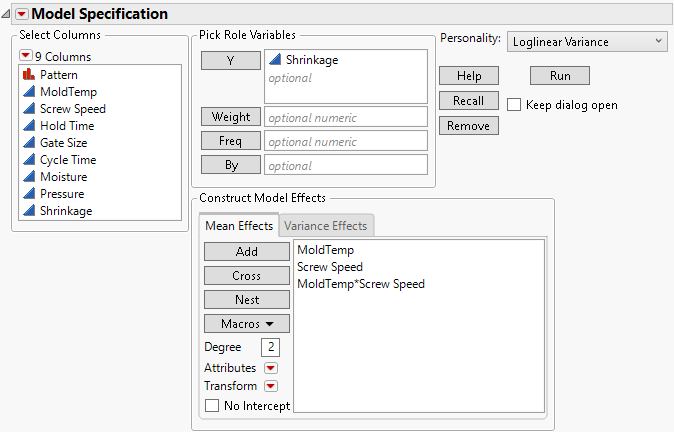Click the Weight optional numeric field
Viewport: 674px width, 432px height.
pos(345,117)
